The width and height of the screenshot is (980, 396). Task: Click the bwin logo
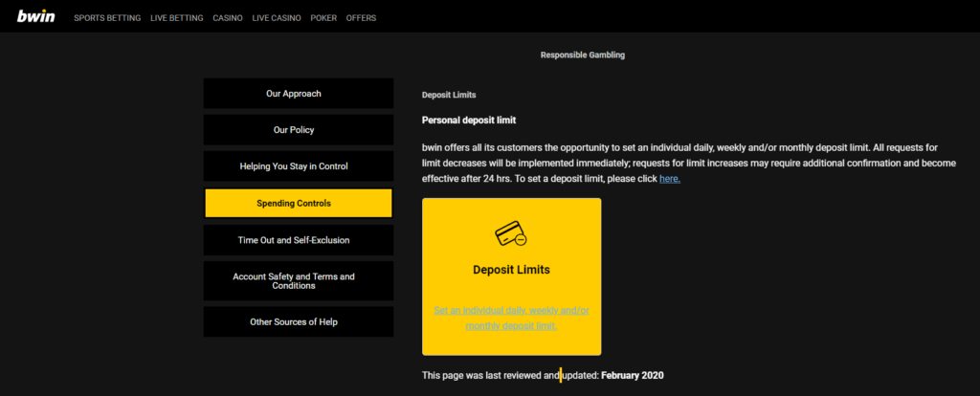point(35,17)
